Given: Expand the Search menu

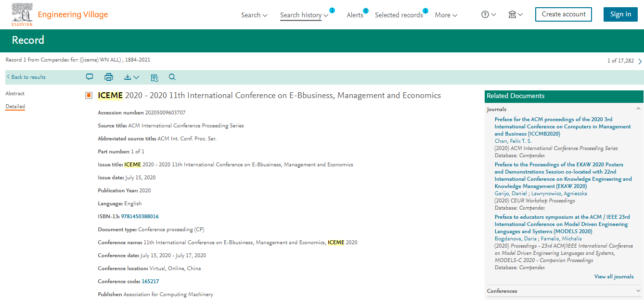Looking at the screenshot, I should click(x=254, y=15).
